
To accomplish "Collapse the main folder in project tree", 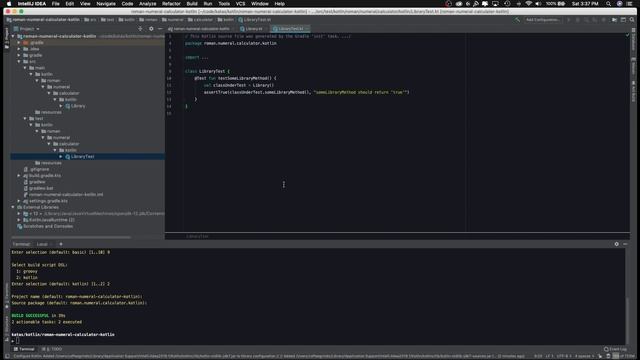I will tap(25, 68).
